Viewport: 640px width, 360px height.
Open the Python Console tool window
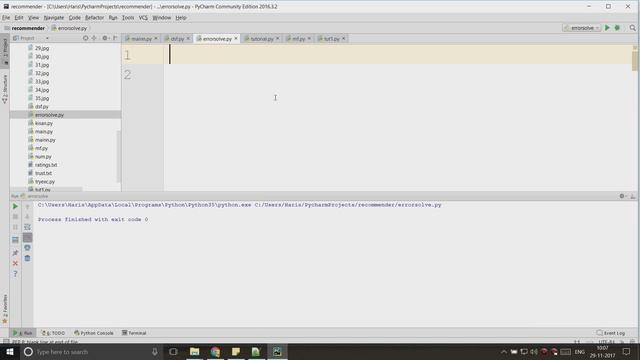point(94,333)
